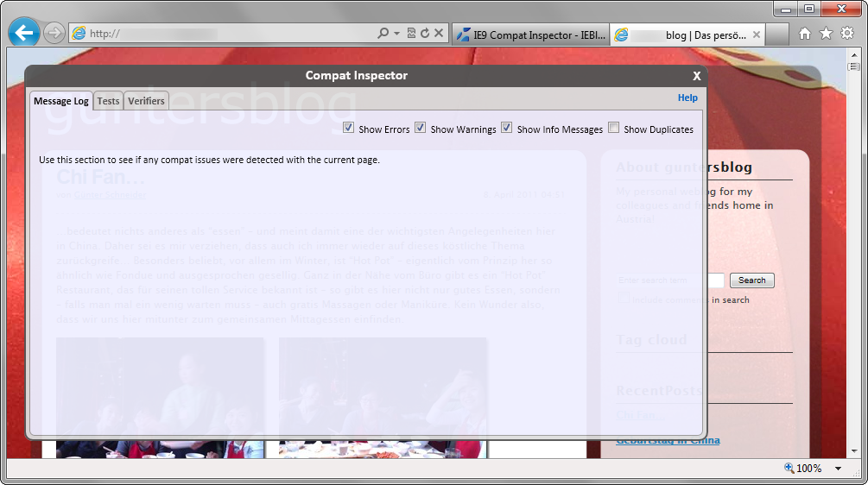
Task: Uncheck the Show Errors checkbox
Action: (x=348, y=129)
